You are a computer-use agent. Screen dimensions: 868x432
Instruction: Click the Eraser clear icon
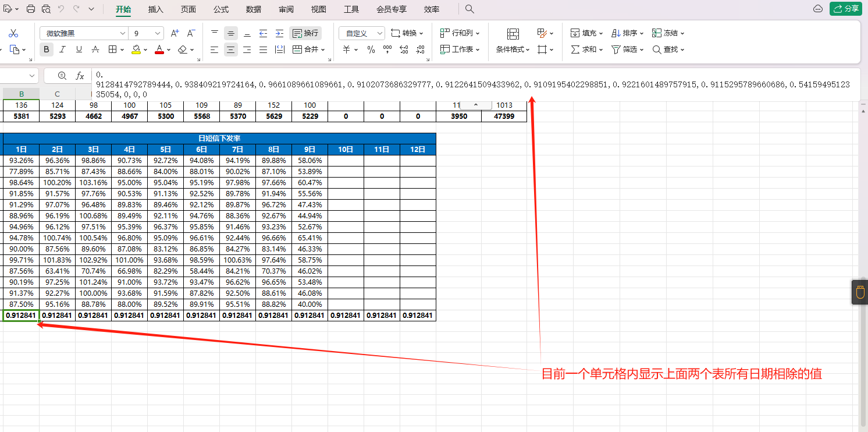183,49
